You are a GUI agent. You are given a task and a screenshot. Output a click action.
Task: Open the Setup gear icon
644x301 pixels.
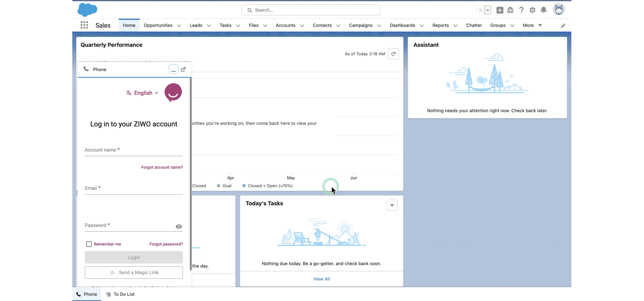532,10
